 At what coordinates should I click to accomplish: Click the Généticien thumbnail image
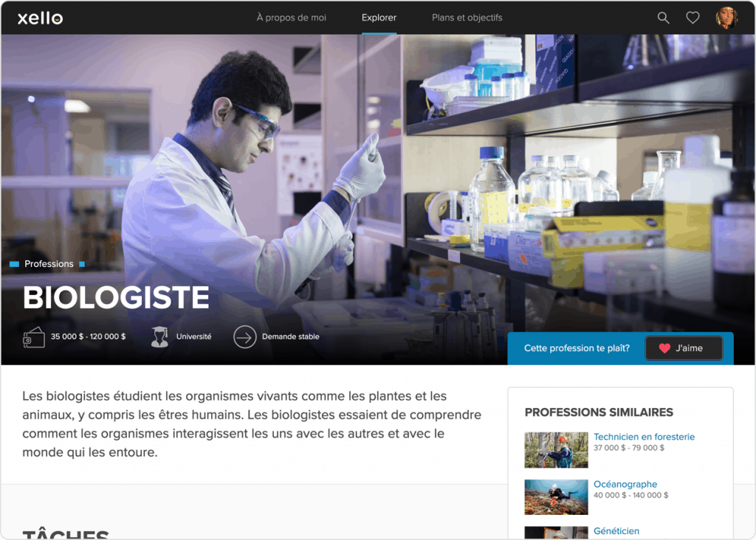click(x=556, y=533)
